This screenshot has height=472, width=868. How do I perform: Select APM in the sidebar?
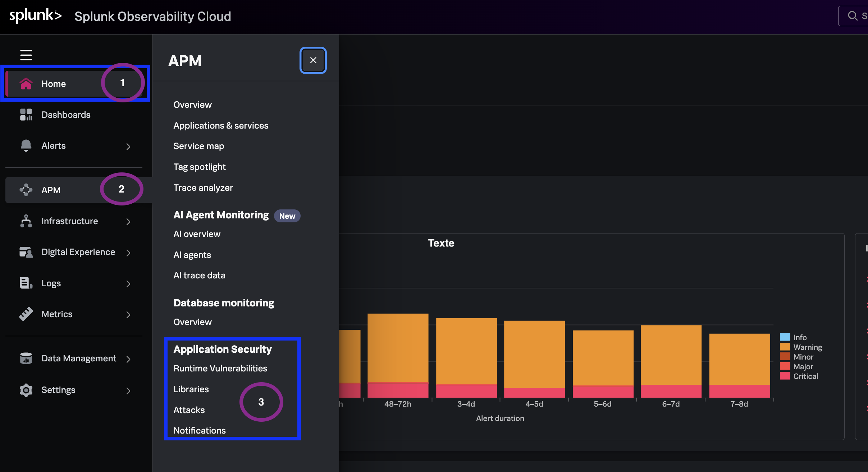click(79, 190)
